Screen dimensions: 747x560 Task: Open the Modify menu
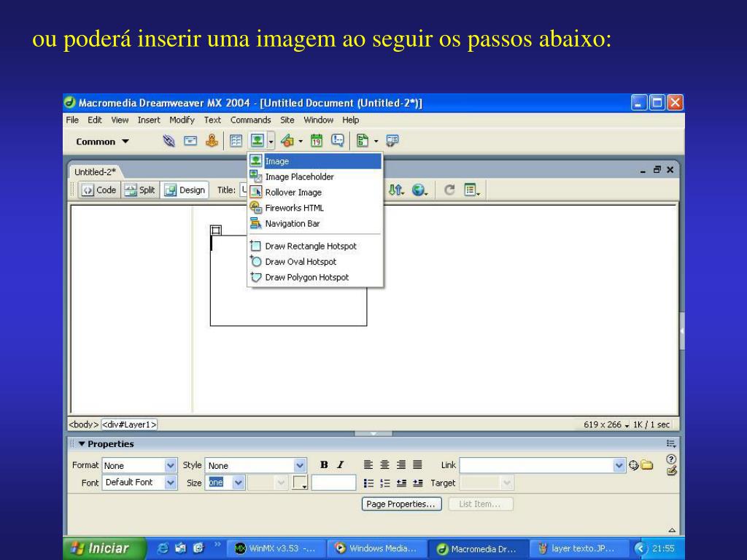click(182, 120)
